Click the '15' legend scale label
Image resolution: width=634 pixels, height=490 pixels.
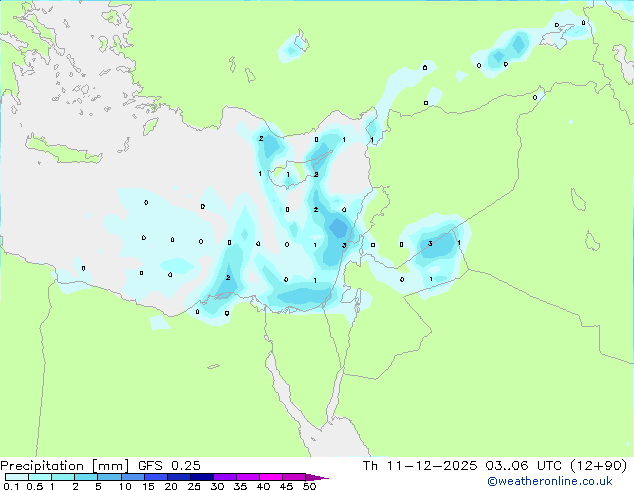click(148, 486)
